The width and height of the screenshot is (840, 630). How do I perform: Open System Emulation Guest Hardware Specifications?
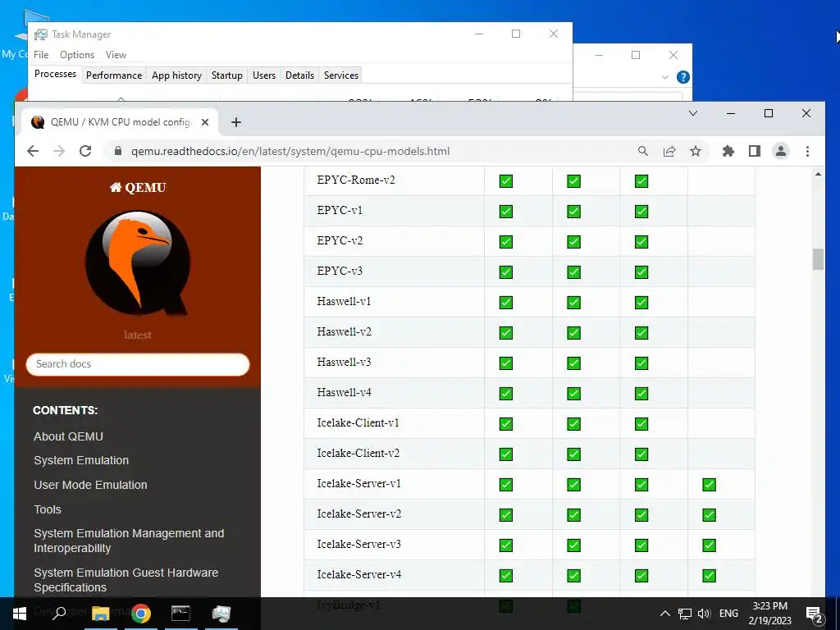(126, 580)
